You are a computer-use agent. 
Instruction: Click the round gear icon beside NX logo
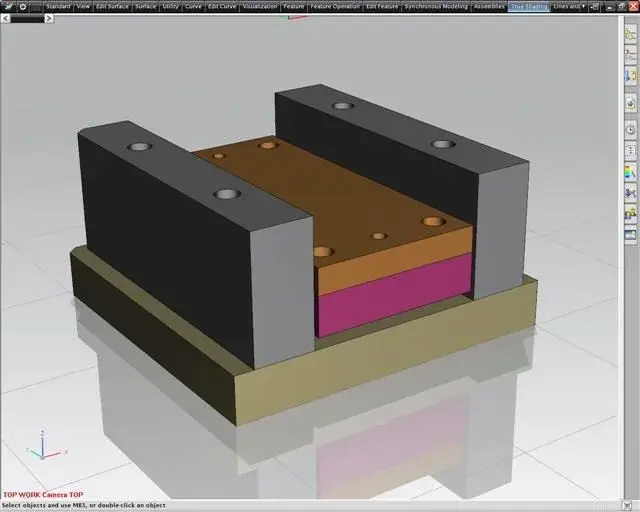tap(23, 7)
